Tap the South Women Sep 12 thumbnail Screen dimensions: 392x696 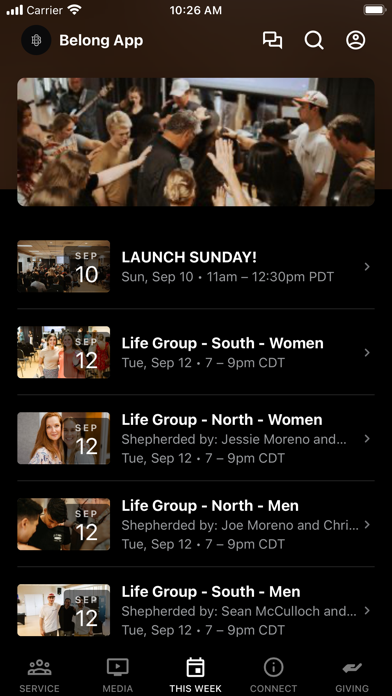[x=63, y=352]
